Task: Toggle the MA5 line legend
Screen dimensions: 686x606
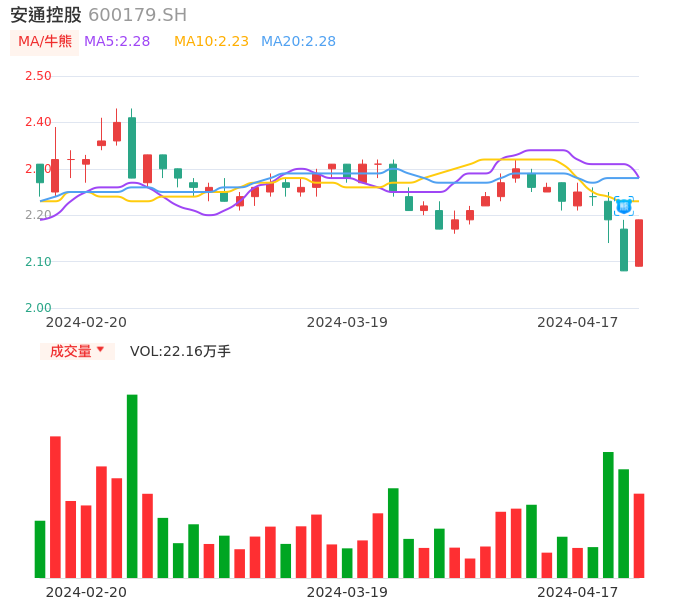Action: [117, 42]
